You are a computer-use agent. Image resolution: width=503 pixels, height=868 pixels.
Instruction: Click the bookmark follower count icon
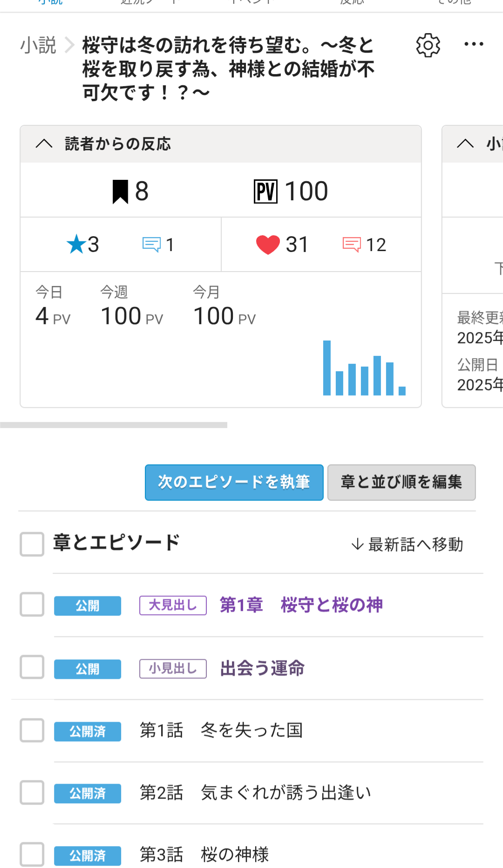click(121, 191)
